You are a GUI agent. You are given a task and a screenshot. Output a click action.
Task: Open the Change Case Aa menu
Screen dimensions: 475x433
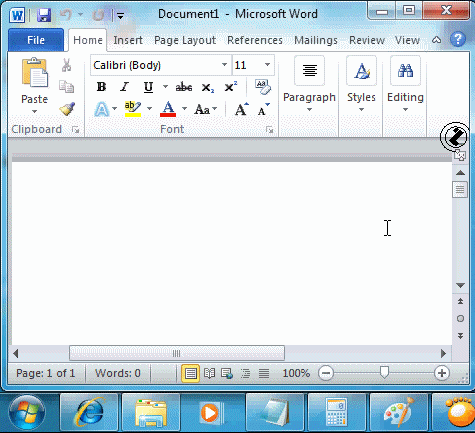(205, 109)
